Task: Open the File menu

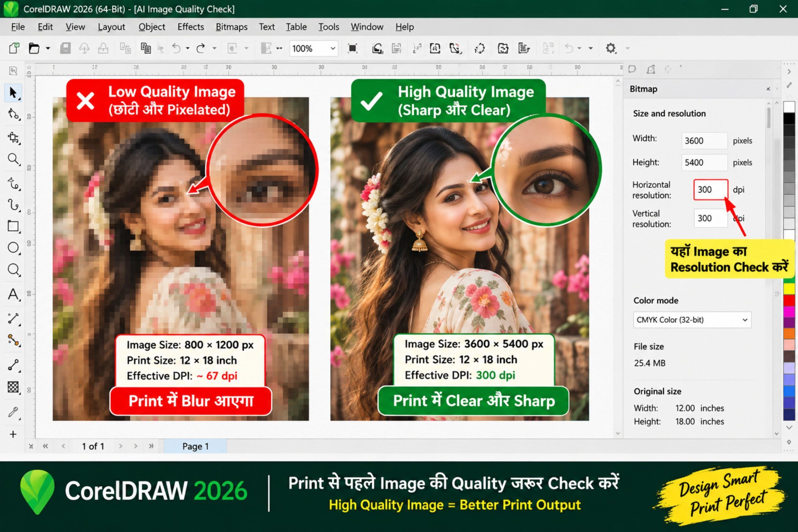Action: click(x=18, y=27)
